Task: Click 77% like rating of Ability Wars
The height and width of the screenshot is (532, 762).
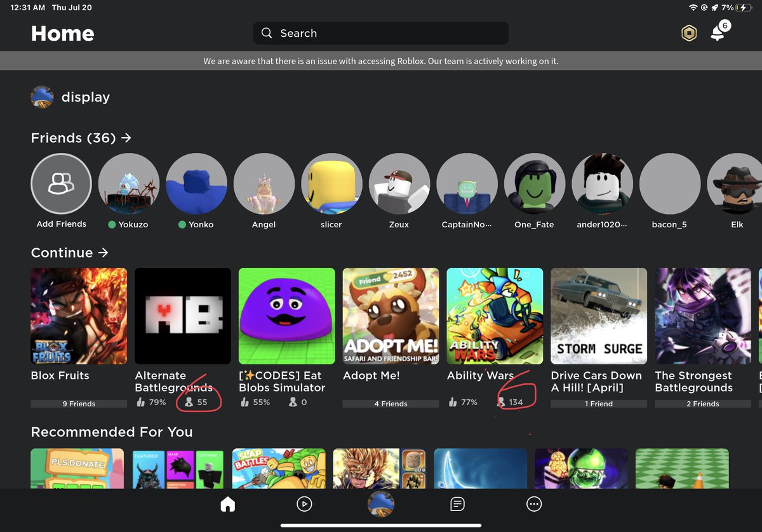Action: tap(463, 402)
